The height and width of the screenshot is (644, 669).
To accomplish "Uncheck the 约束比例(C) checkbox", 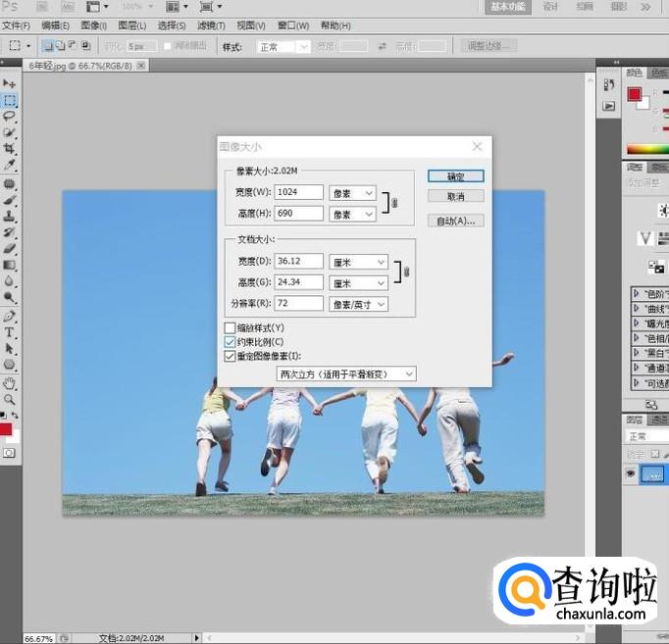I will click(x=230, y=342).
